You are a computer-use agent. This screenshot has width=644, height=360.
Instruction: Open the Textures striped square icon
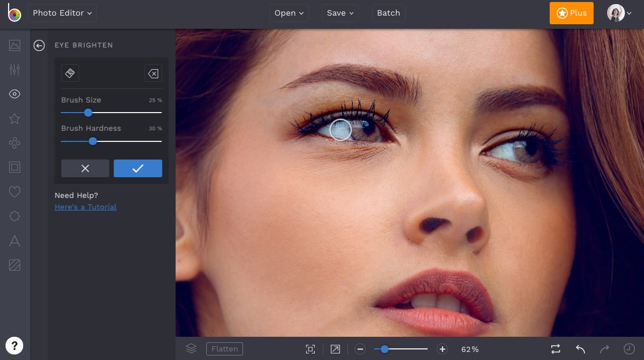point(15,265)
